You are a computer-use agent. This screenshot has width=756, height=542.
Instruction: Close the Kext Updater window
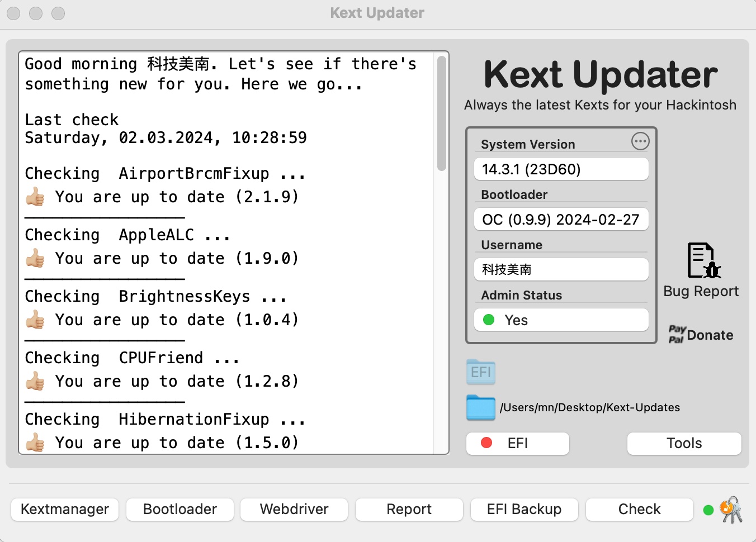pos(13,13)
